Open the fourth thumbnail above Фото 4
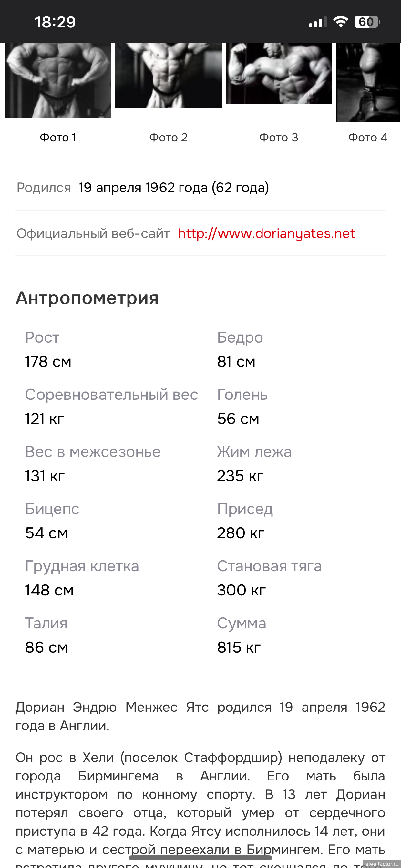This screenshot has width=401, height=868. pyautogui.click(x=368, y=82)
